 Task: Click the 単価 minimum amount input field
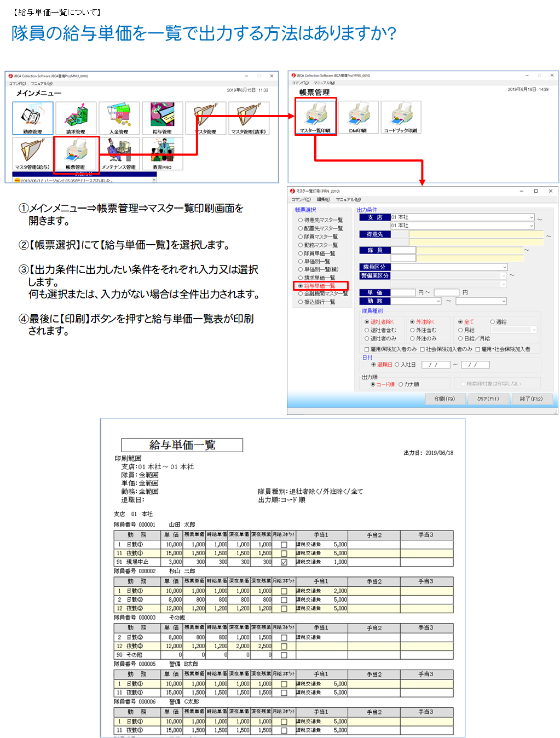[x=403, y=293]
